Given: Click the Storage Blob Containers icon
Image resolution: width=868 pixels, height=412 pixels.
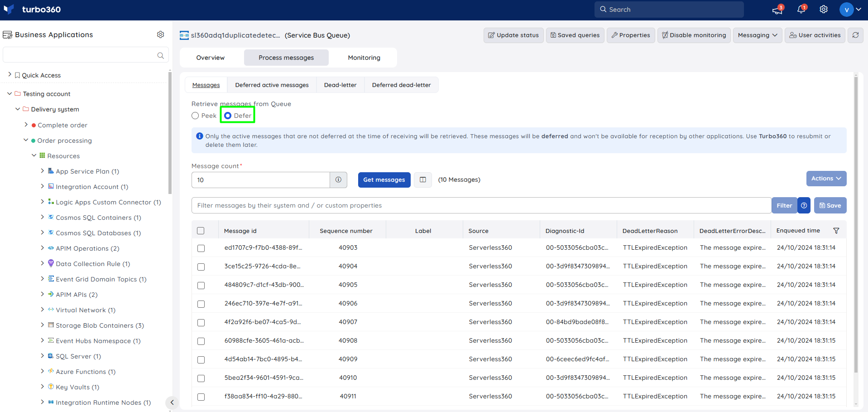Looking at the screenshot, I should 51,325.
